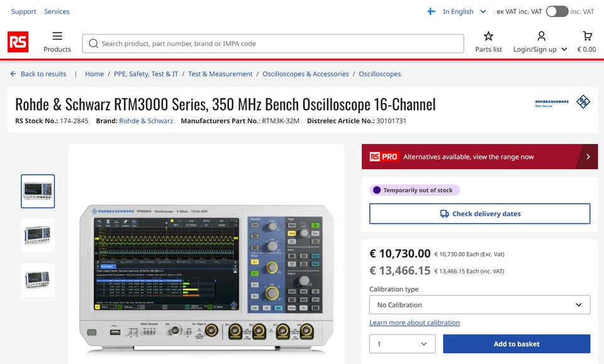Click Distrelec Article No. 30101731

[356, 121]
